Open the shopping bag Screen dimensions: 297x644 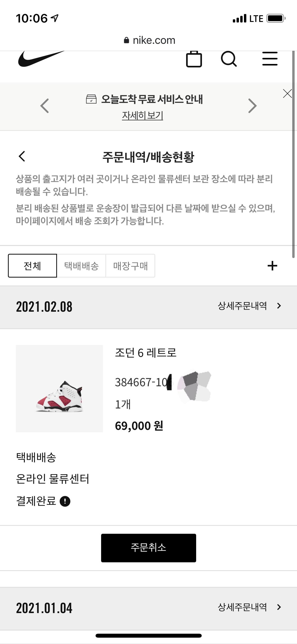(x=194, y=59)
